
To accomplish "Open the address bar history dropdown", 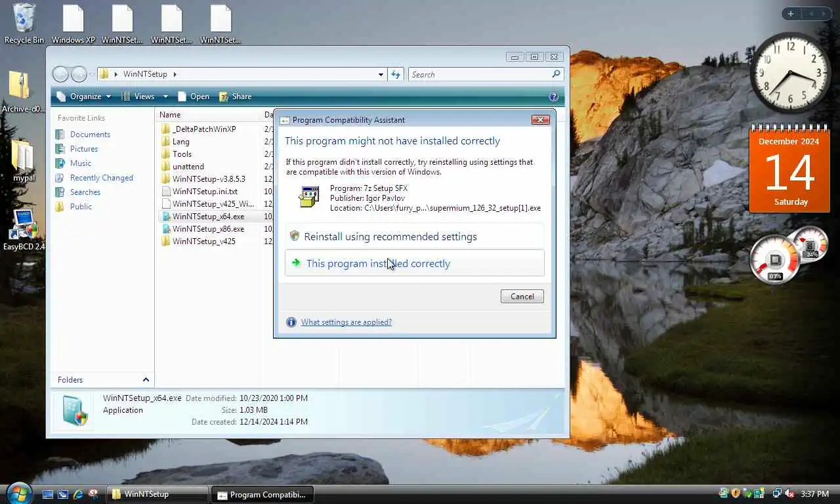I will click(x=381, y=74).
